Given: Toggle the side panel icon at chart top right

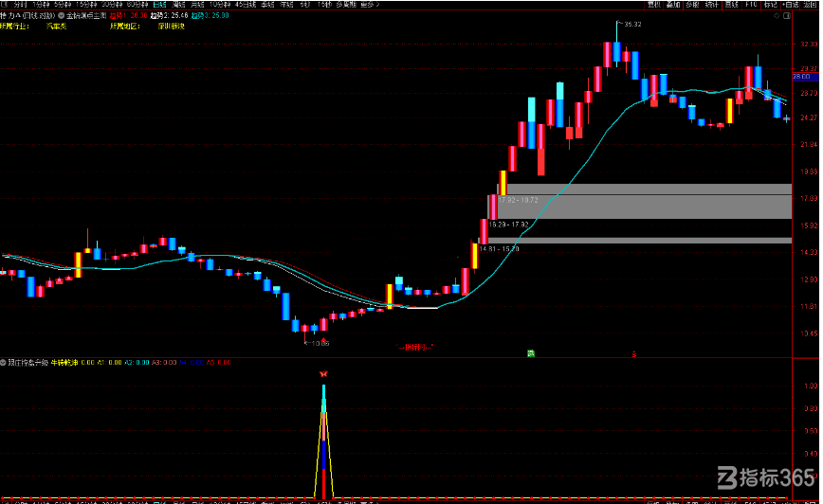Looking at the screenshot, I should [x=787, y=16].
